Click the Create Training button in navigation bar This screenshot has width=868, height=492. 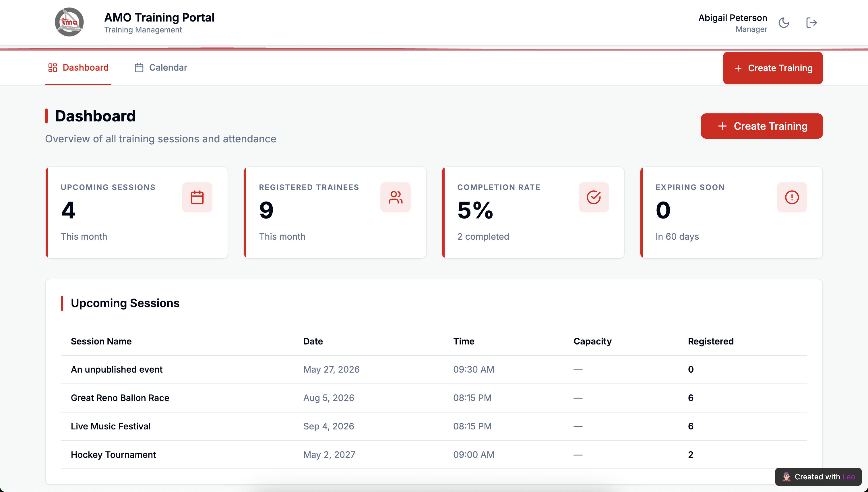point(773,68)
